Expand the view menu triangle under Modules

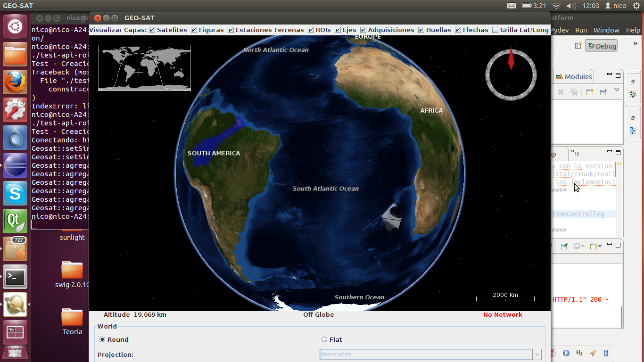[x=616, y=90]
